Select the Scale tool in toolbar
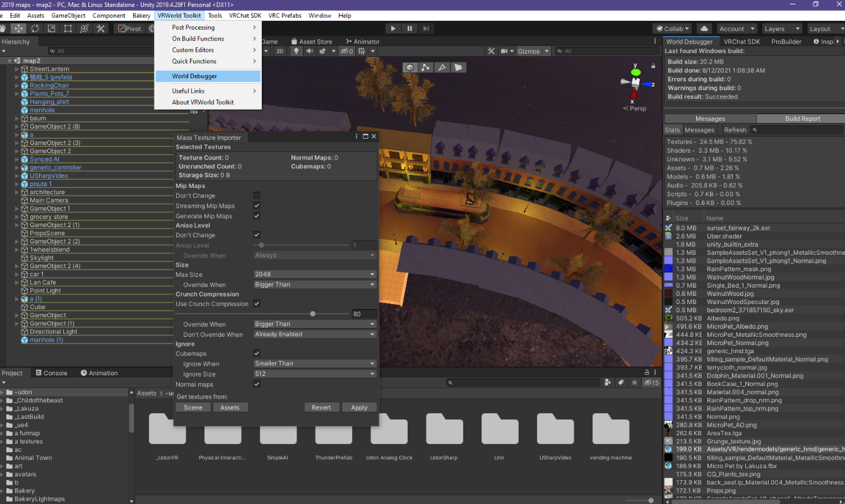Viewport: 845px width, 504px height. point(52,28)
